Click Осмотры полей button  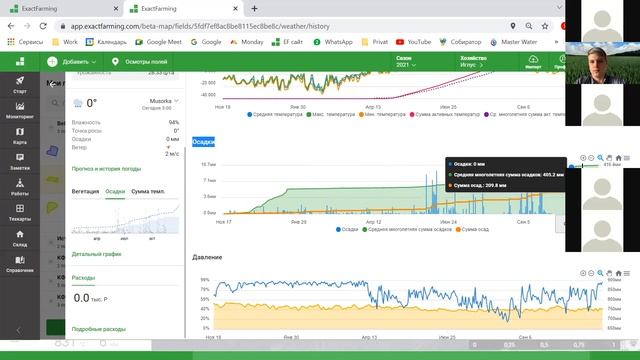coord(141,62)
